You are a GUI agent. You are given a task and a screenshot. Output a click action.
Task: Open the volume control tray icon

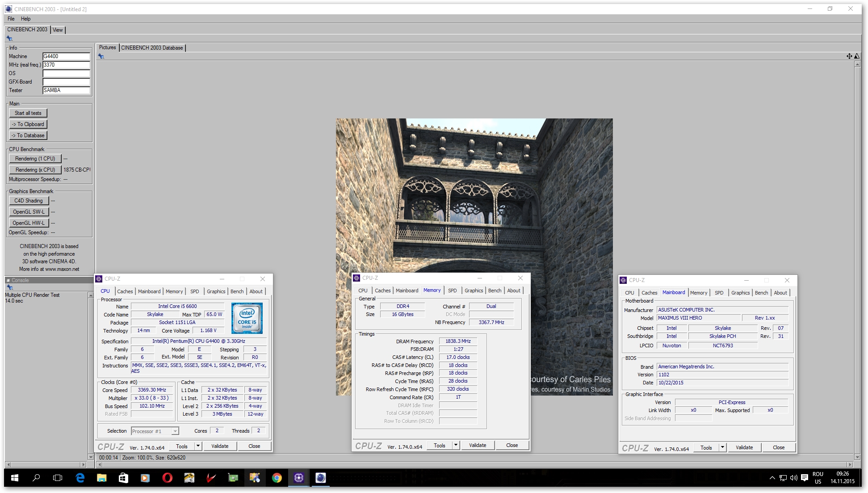point(794,478)
